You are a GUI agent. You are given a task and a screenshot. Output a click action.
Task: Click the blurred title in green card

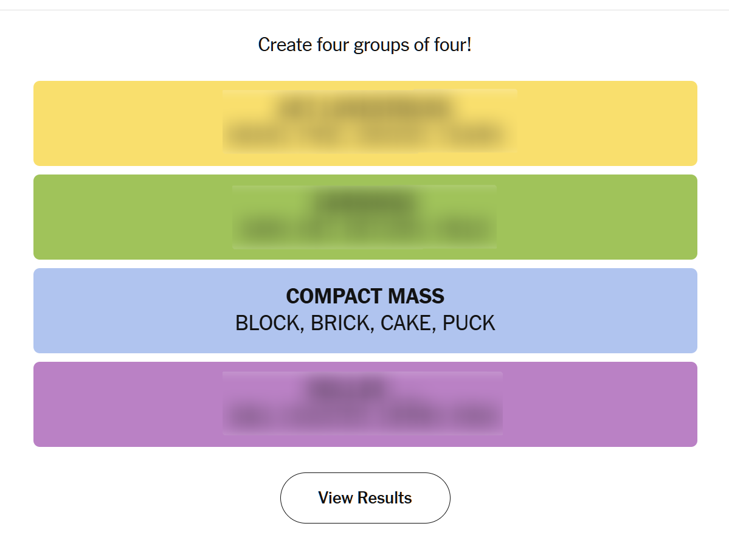coord(365,201)
